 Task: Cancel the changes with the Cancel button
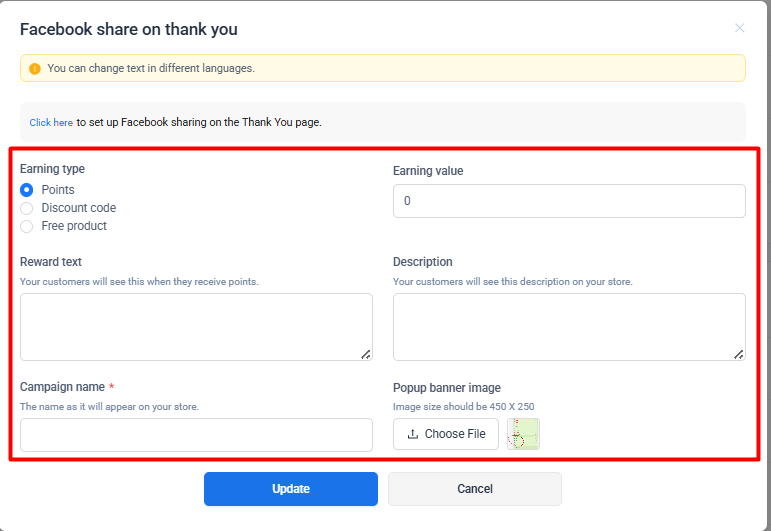click(x=474, y=489)
